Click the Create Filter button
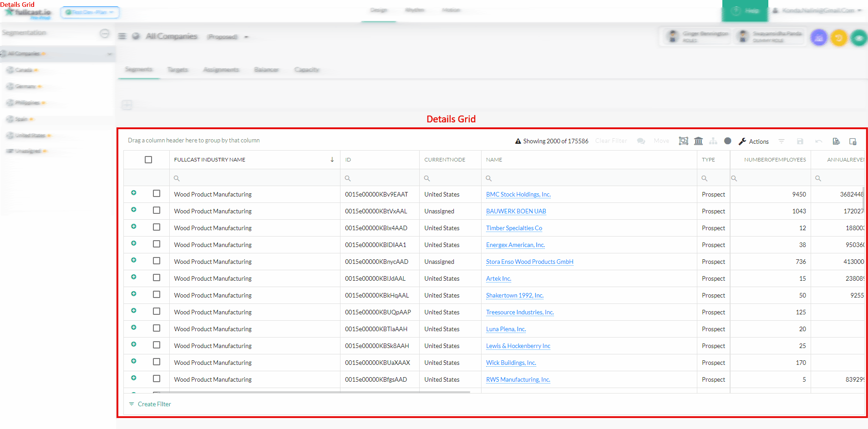Image resolution: width=868 pixels, height=429 pixels. pyautogui.click(x=150, y=404)
